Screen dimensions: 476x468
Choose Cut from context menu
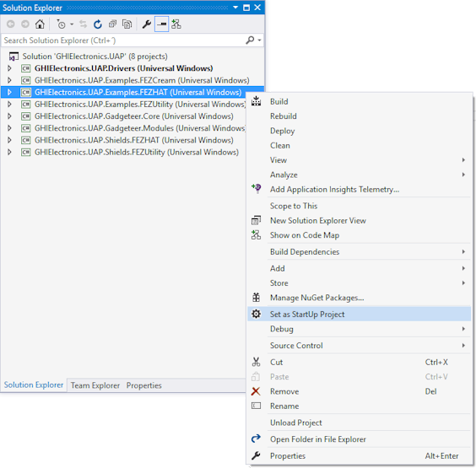360,362
